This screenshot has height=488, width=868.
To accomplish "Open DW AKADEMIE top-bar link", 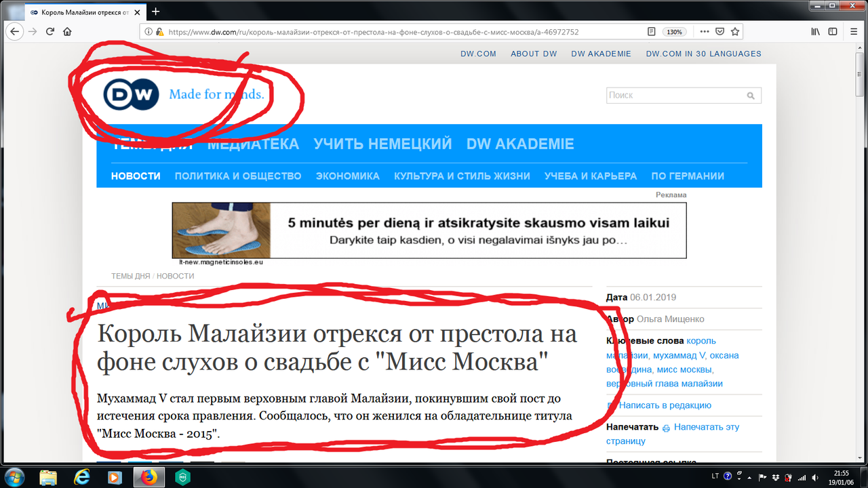I will point(601,54).
